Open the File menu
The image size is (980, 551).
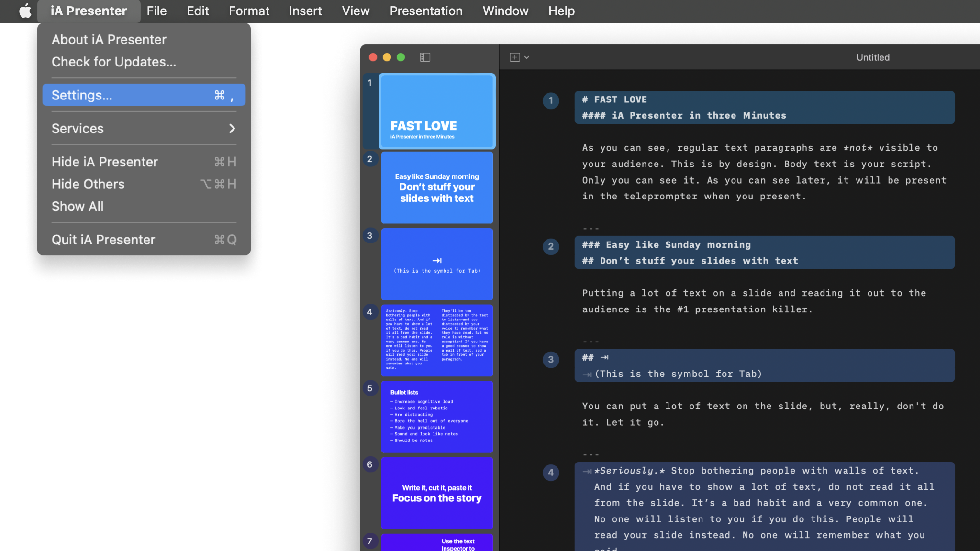click(x=156, y=11)
